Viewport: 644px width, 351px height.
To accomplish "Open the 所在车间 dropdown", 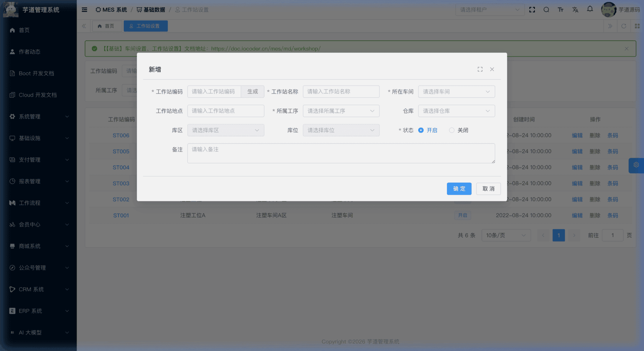I will tap(456, 91).
